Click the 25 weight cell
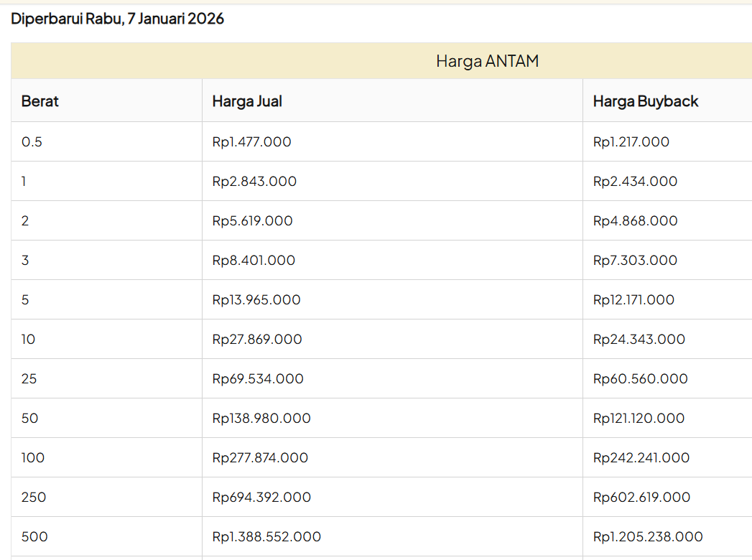This screenshot has width=752, height=560. pyautogui.click(x=29, y=379)
